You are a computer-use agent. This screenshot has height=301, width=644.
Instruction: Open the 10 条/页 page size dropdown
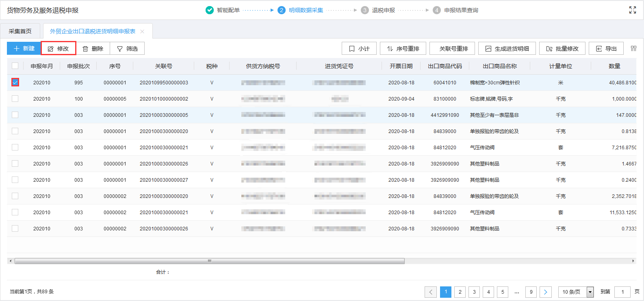tap(576, 292)
